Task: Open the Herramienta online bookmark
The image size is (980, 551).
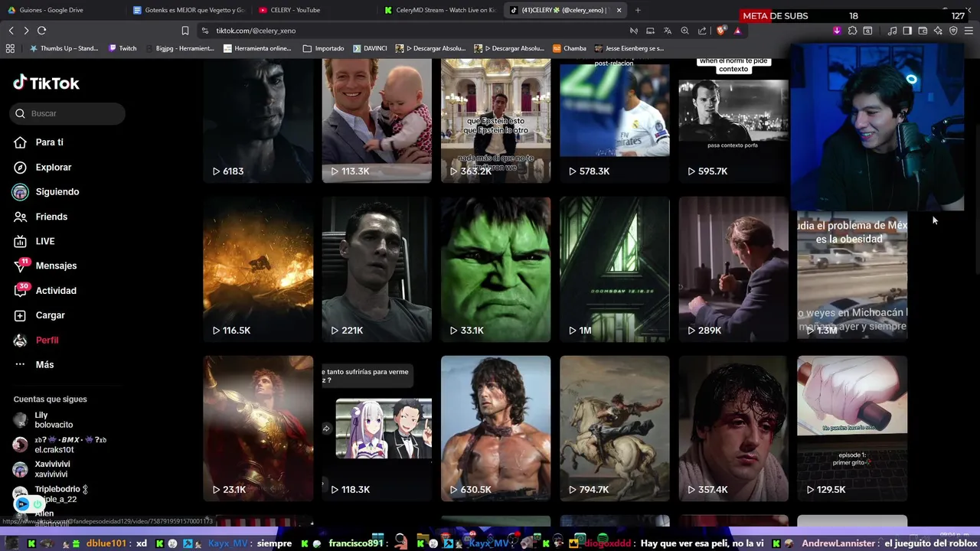Action: pos(257,48)
